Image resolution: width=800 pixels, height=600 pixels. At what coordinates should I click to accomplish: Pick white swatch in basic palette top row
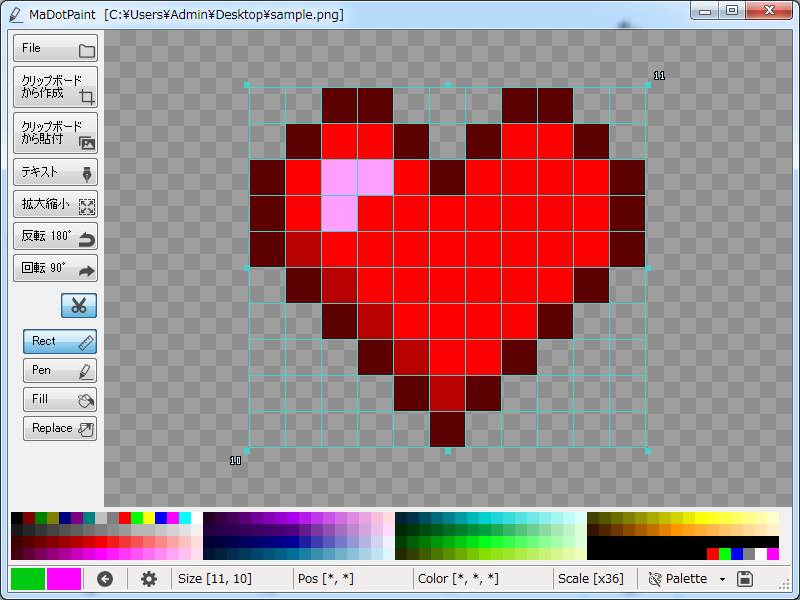point(196,518)
